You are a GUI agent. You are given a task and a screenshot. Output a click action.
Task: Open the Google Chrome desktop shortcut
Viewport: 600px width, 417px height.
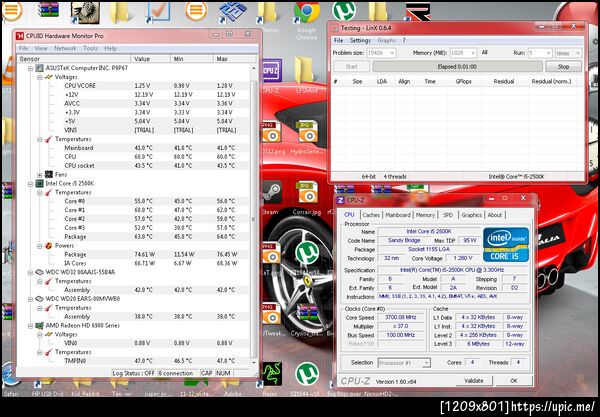(307, 13)
